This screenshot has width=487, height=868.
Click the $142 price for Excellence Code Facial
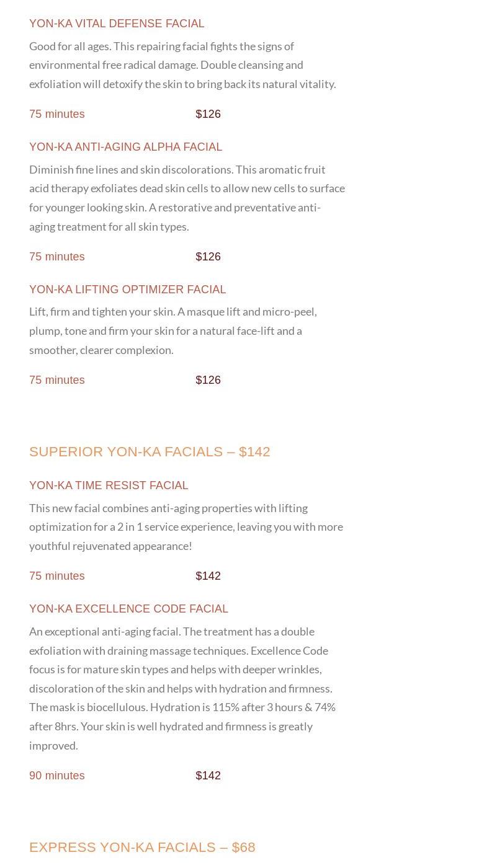coord(208,776)
